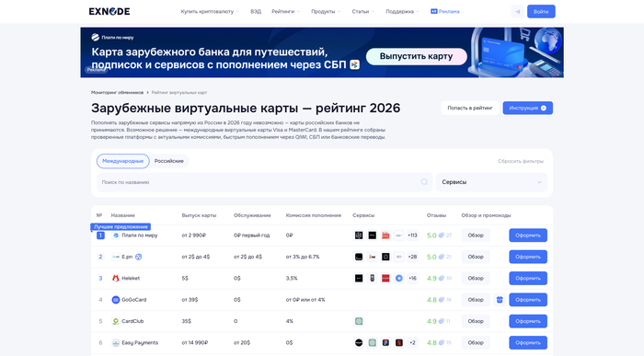644x356 pixels.
Task: Click the Отзывы column header
Action: [436, 215]
